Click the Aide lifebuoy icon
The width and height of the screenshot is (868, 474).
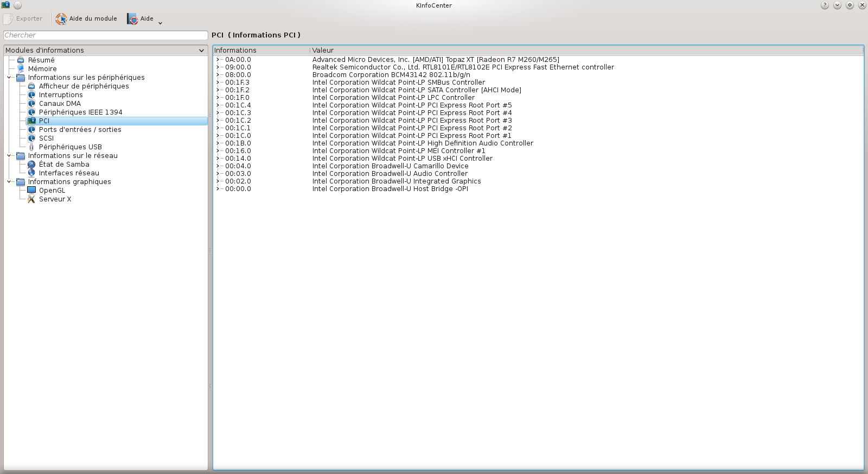(x=132, y=19)
